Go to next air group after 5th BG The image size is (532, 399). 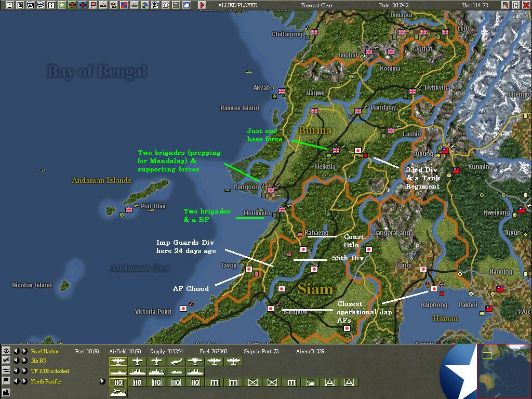coord(24,361)
